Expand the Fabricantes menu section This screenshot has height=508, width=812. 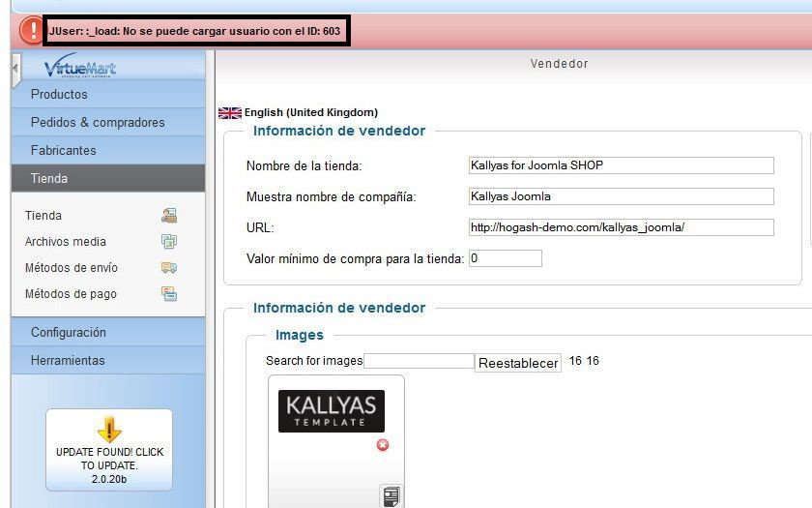click(108, 150)
